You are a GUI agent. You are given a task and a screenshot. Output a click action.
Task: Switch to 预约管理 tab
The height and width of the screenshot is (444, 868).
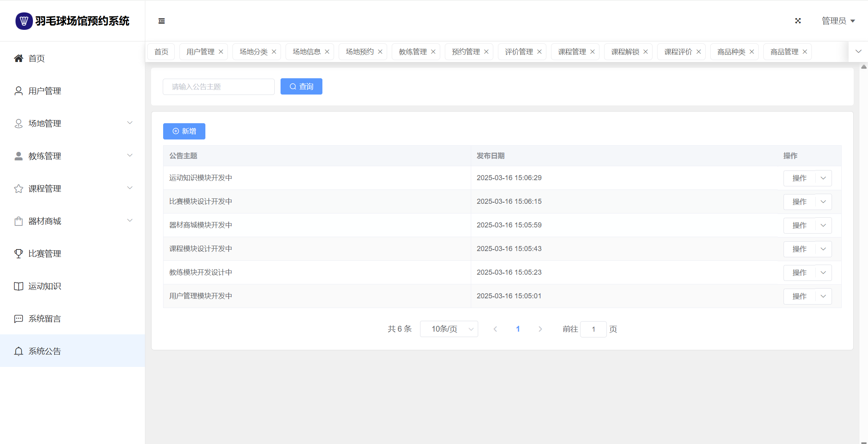click(465, 52)
